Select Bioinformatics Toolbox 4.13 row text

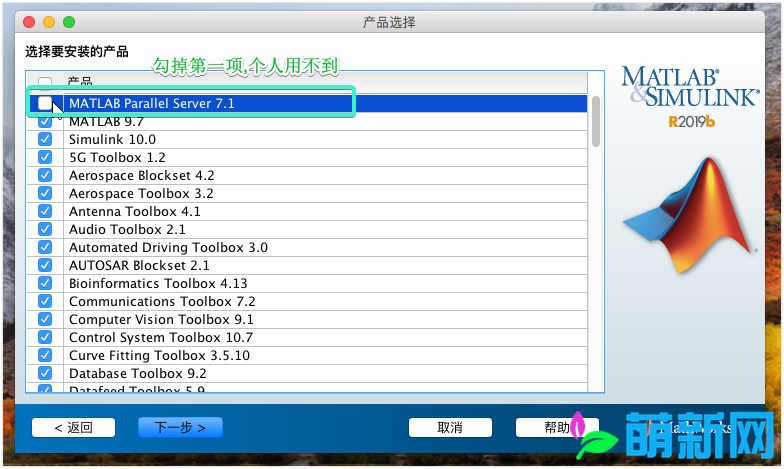(158, 284)
